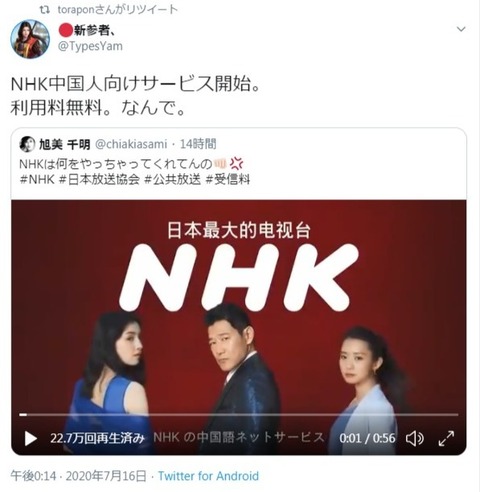Open the @chiakiasami handle

coord(131,144)
